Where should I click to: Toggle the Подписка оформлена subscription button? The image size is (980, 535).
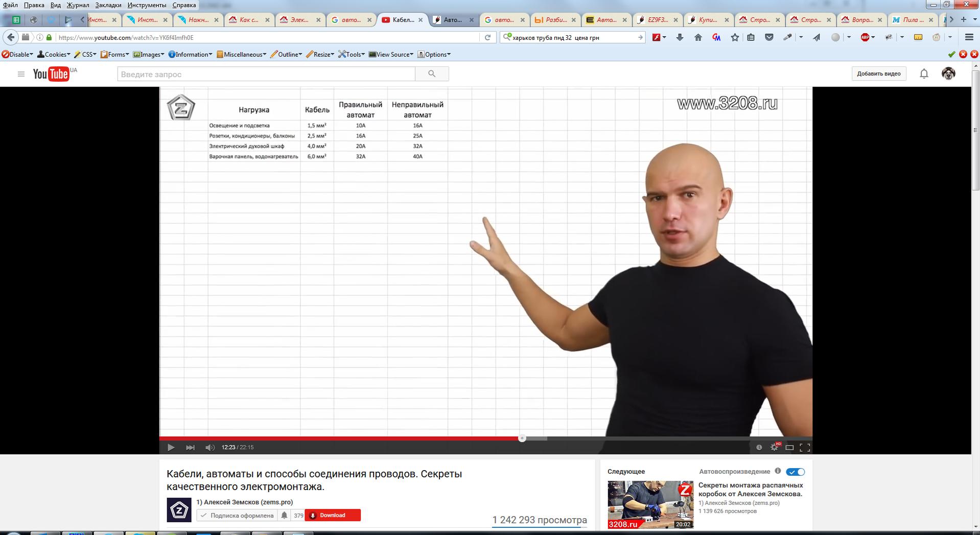237,515
